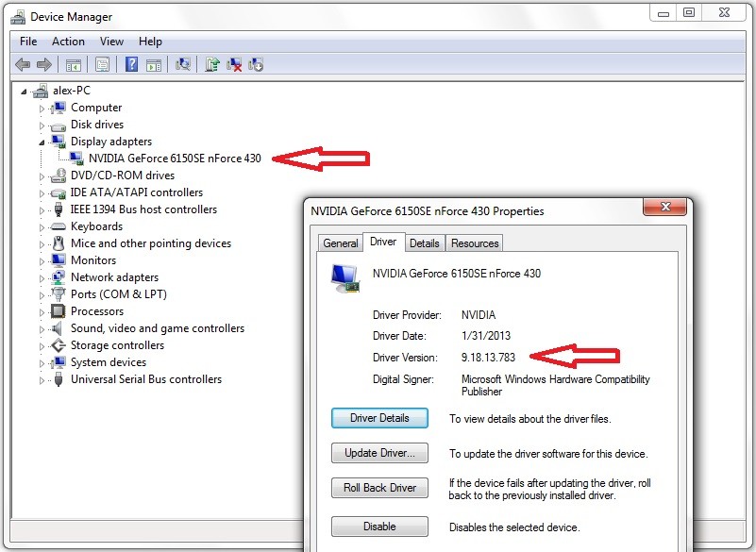
Task: Select the Display adapters label
Action: tap(111, 142)
